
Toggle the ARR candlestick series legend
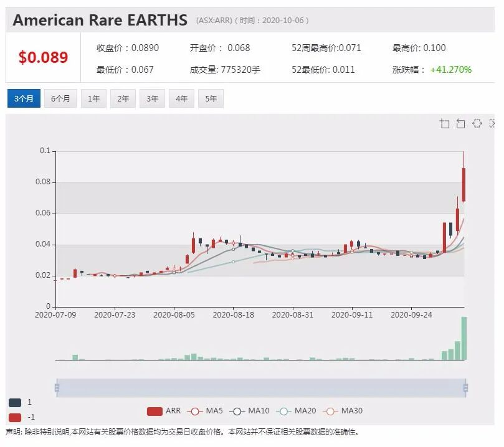(x=164, y=411)
